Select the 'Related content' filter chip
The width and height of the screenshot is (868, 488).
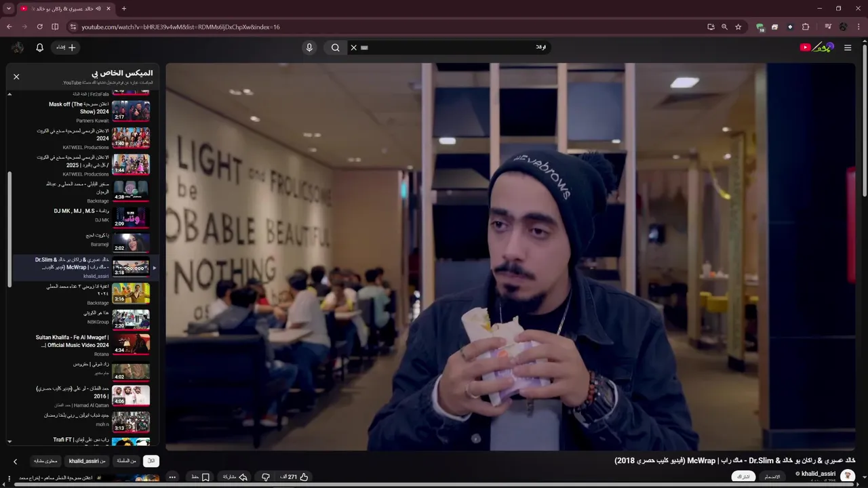pyautogui.click(x=45, y=461)
